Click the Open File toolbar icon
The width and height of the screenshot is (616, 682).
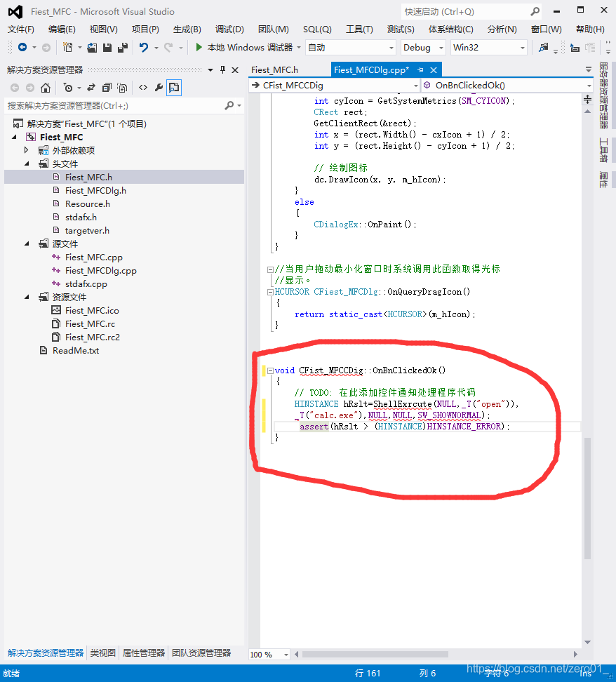[92, 48]
